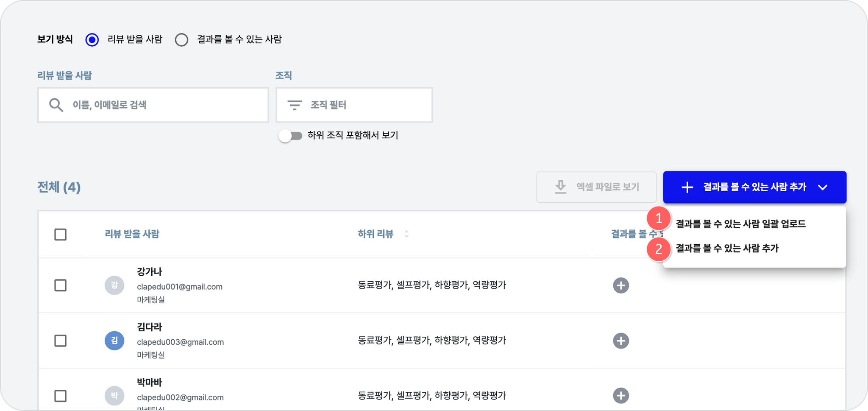Click the search magnifier icon
The width and height of the screenshot is (868, 411).
56,105
